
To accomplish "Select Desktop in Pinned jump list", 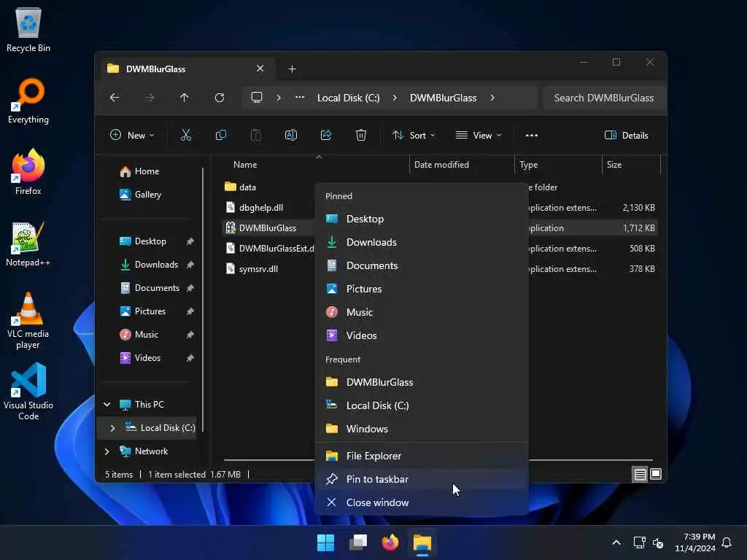I will [x=422, y=219].
